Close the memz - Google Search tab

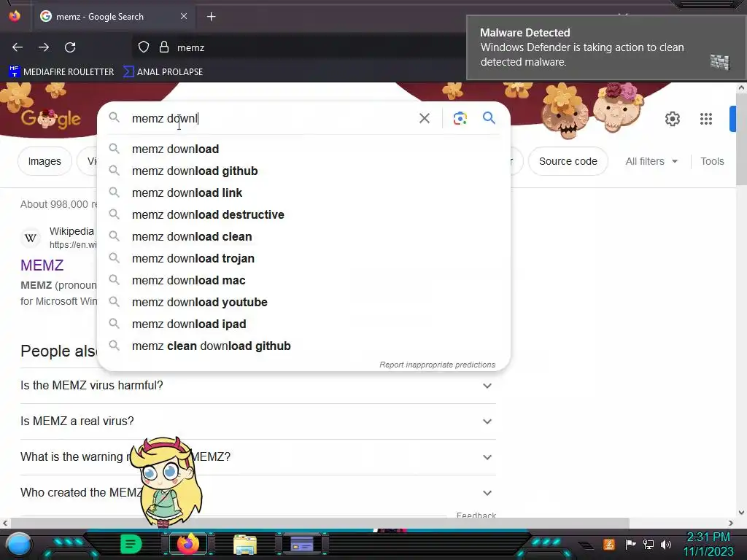184,16
